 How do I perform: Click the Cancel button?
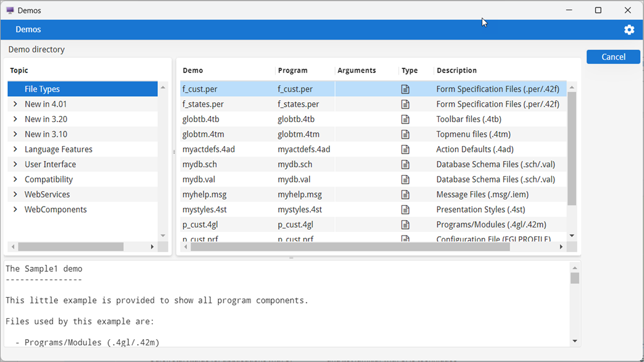[x=613, y=56]
